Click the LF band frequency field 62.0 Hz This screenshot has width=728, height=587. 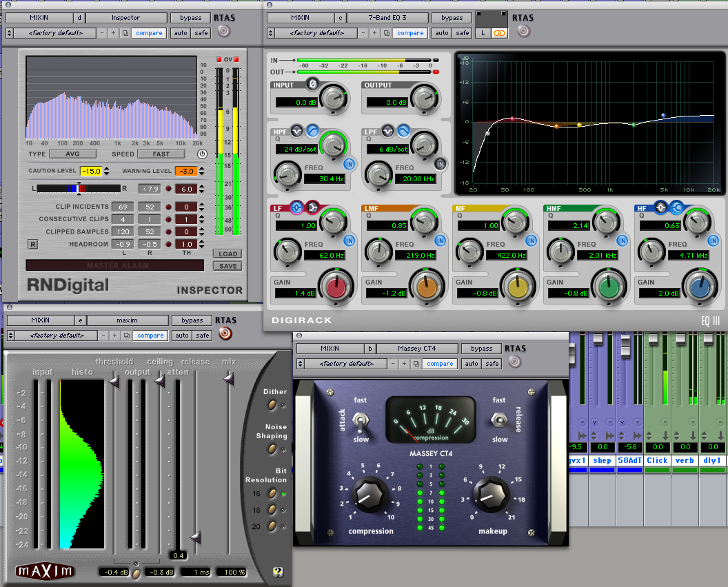[x=325, y=255]
